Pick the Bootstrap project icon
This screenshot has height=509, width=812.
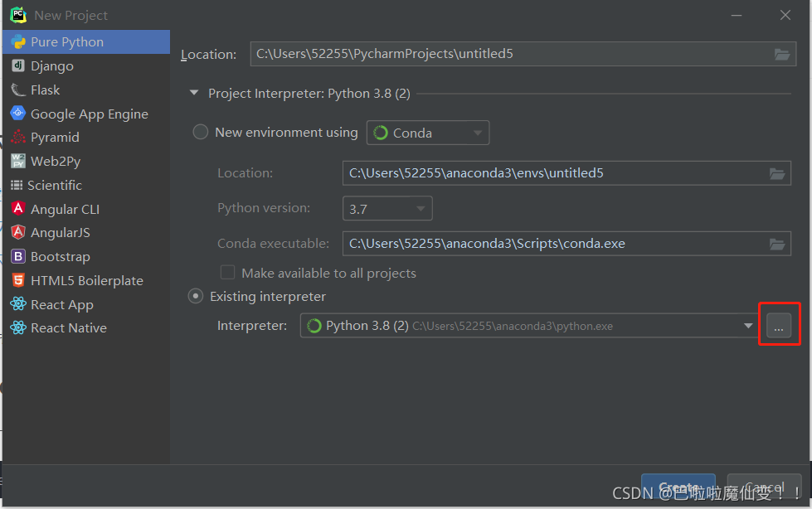(18, 256)
